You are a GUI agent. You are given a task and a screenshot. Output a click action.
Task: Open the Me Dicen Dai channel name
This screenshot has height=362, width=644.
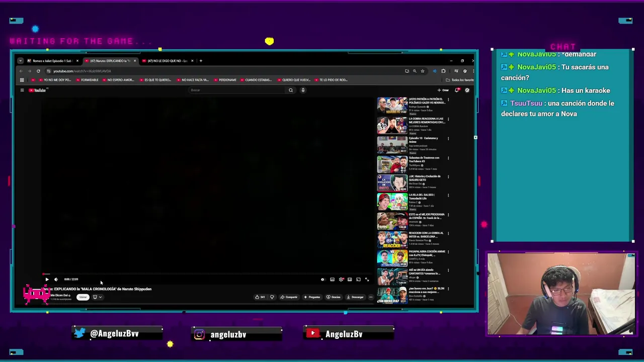tap(60, 295)
